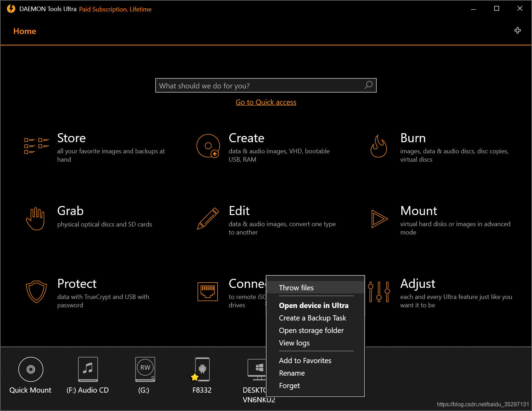Open the Burn heading
The width and height of the screenshot is (532, 411).
coord(413,138)
